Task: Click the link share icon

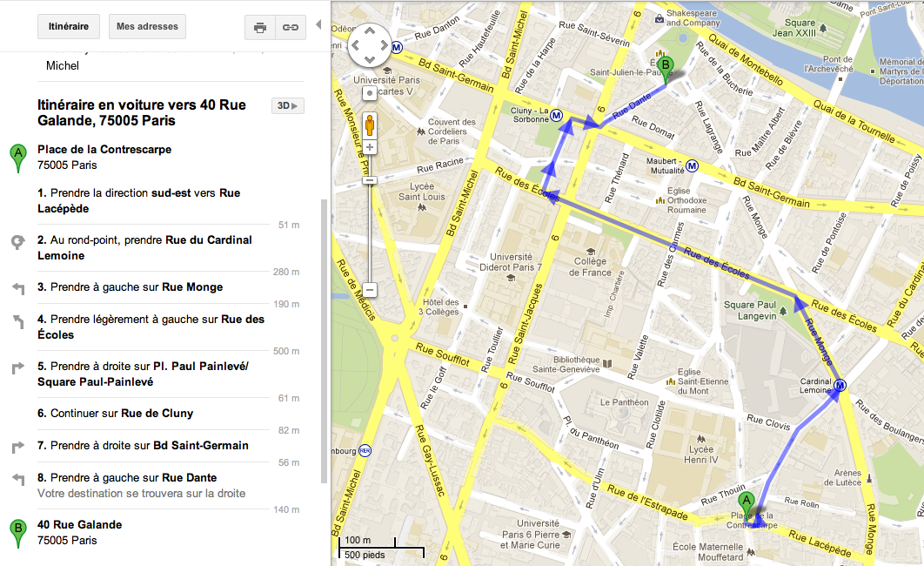Action: click(291, 27)
